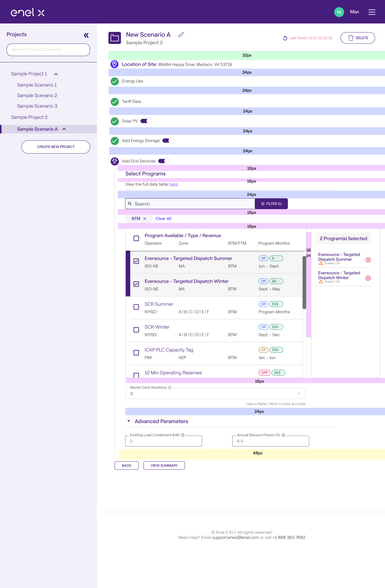The height and width of the screenshot is (588, 385).
Task: Click the Grid Services tower icon
Action: point(115,161)
